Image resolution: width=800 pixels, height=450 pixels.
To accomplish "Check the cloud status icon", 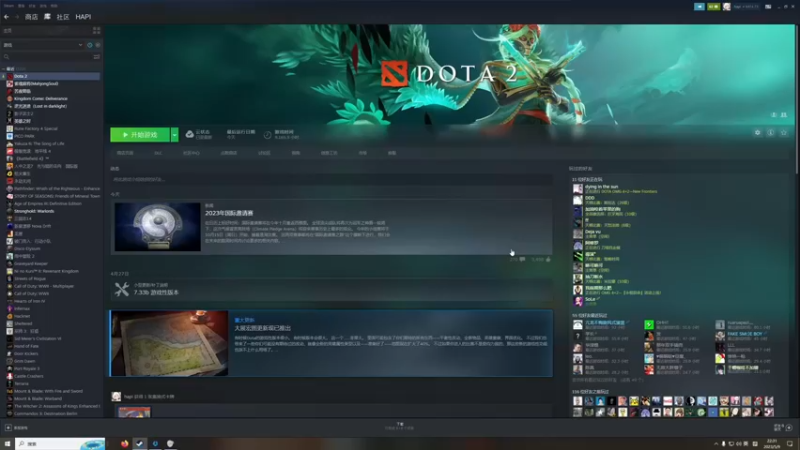I will coord(190,134).
